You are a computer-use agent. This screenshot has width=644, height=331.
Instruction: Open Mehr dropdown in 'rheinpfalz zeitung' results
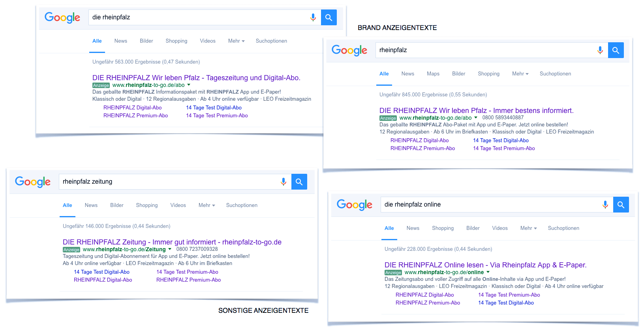(207, 205)
